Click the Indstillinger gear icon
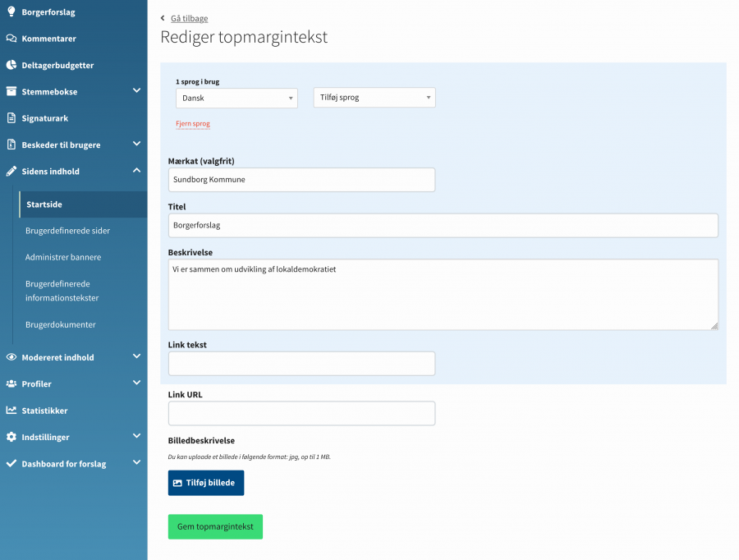Image resolution: width=739 pixels, height=560 pixels. (11, 437)
